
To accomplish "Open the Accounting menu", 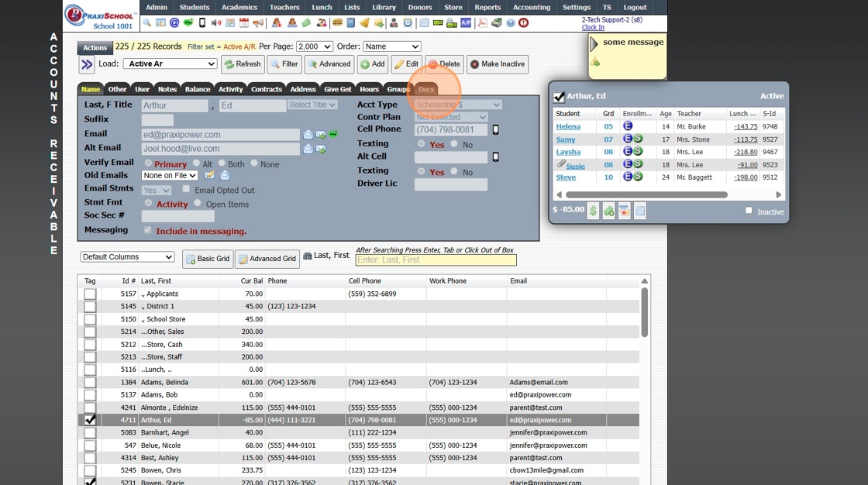I will coord(532,7).
